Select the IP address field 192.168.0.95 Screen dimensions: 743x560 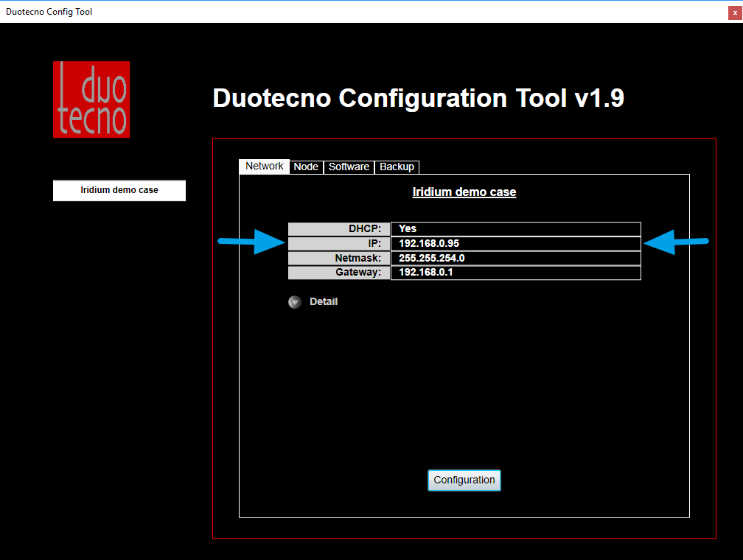pyautogui.click(x=515, y=243)
